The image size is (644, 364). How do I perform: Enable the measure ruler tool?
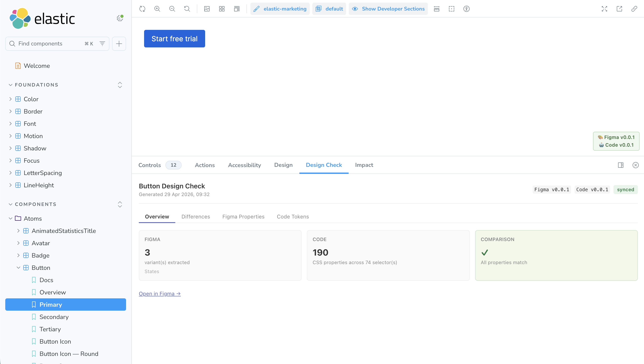437,9
